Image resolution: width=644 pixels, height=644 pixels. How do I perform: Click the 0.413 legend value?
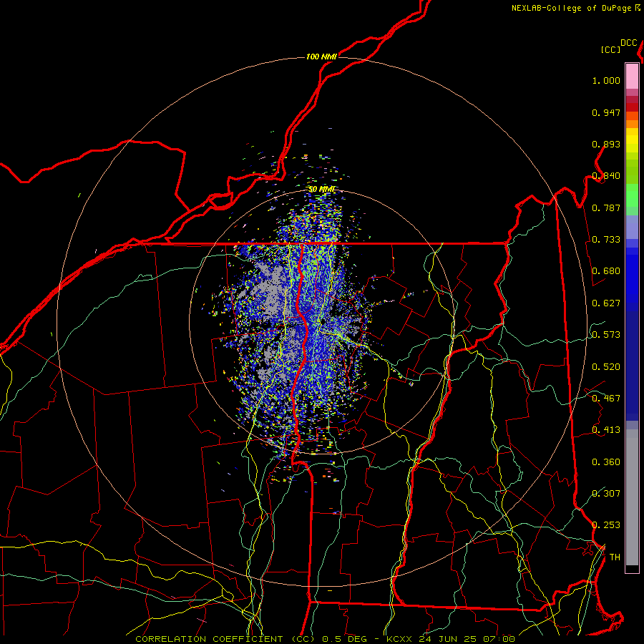[606, 430]
